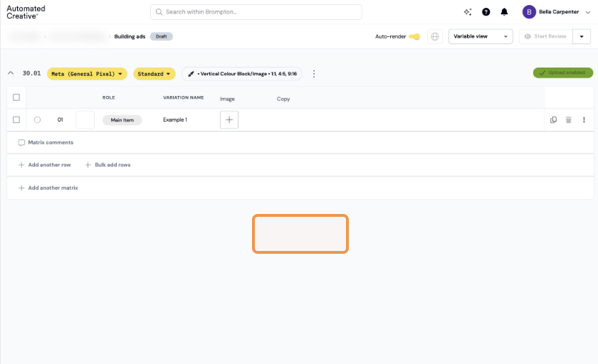This screenshot has width=598, height=364.
Task: Click the row 01 thumbnail preview
Action: 85,120
